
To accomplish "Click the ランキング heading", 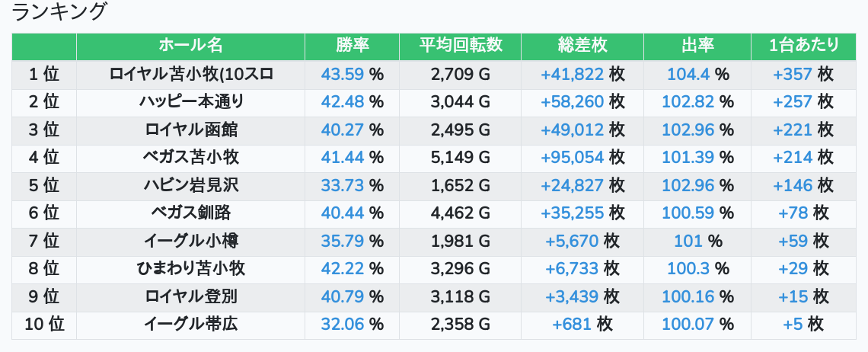I will coord(60,12).
